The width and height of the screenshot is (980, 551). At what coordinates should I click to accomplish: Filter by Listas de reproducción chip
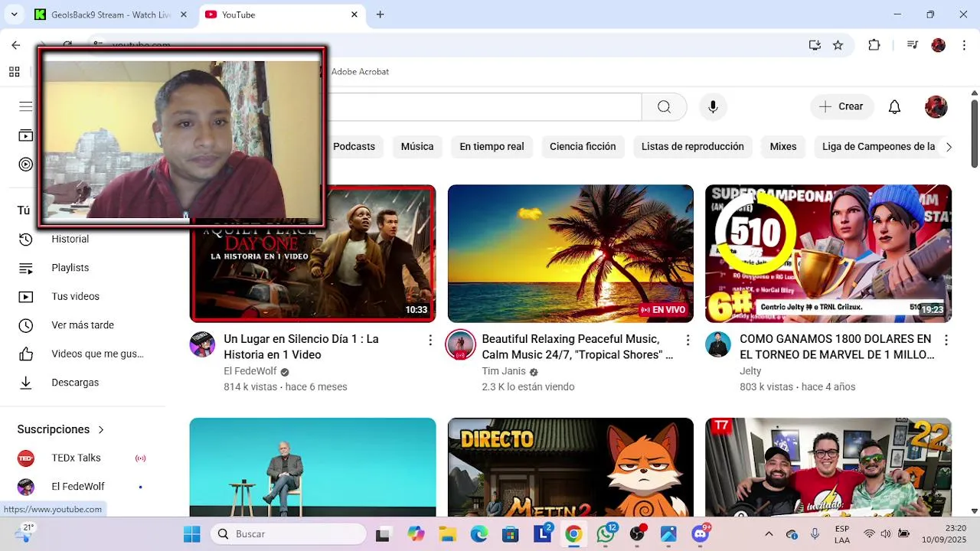coord(693,147)
